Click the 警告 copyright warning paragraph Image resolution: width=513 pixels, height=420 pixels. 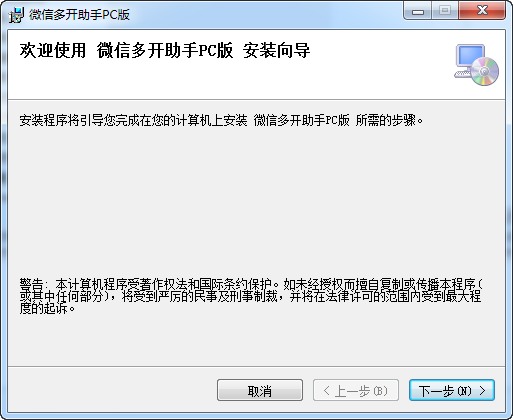(251, 296)
